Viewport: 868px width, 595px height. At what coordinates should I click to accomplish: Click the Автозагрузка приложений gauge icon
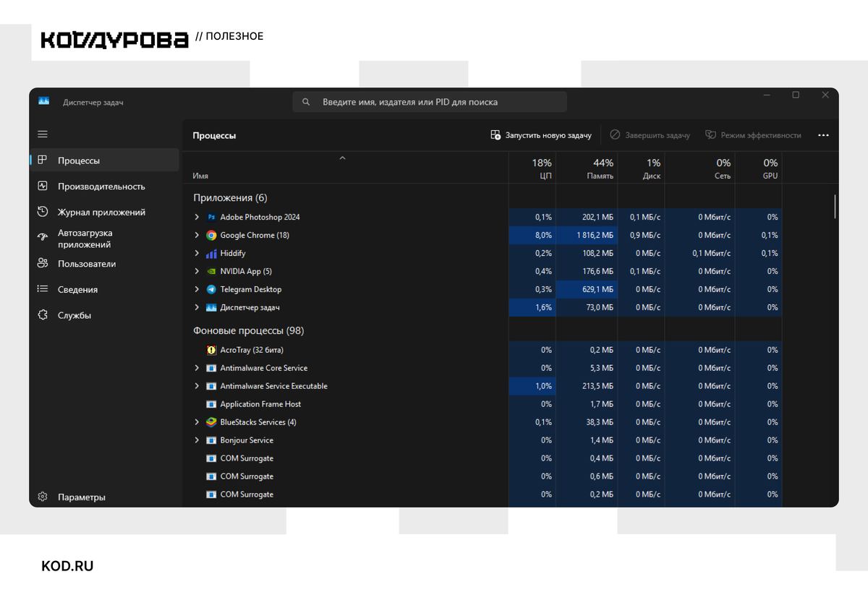[x=43, y=238]
